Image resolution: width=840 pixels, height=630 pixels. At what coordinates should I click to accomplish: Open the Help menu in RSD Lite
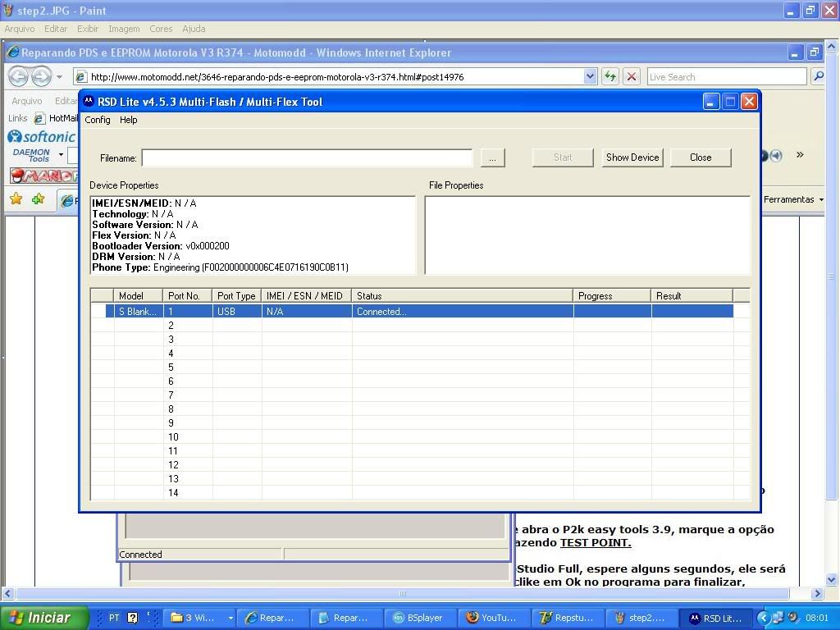(x=129, y=120)
